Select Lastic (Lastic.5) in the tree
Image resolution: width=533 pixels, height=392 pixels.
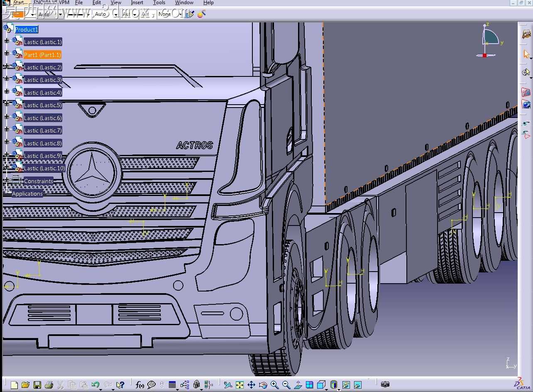point(43,105)
